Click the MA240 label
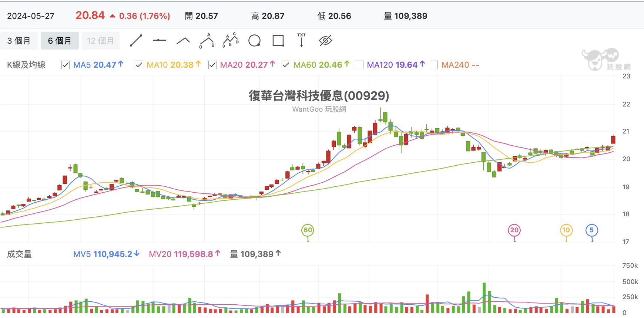644x318 pixels. click(x=460, y=65)
